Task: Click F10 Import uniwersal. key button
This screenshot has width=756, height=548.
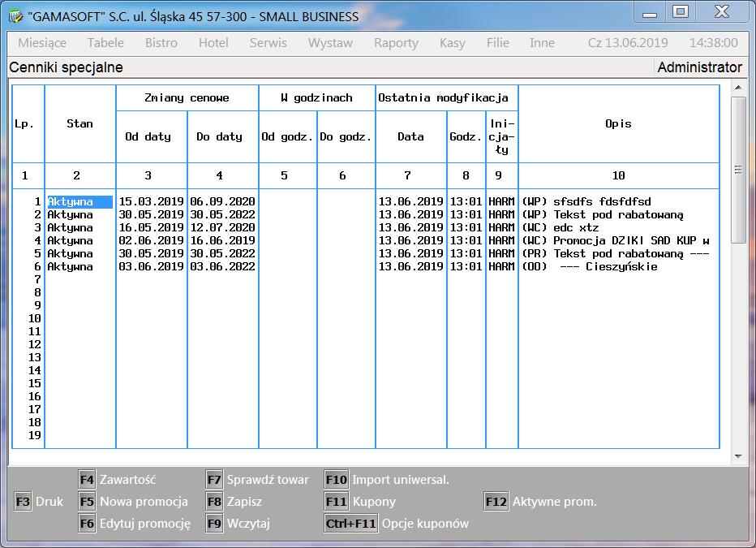Action: (336, 480)
